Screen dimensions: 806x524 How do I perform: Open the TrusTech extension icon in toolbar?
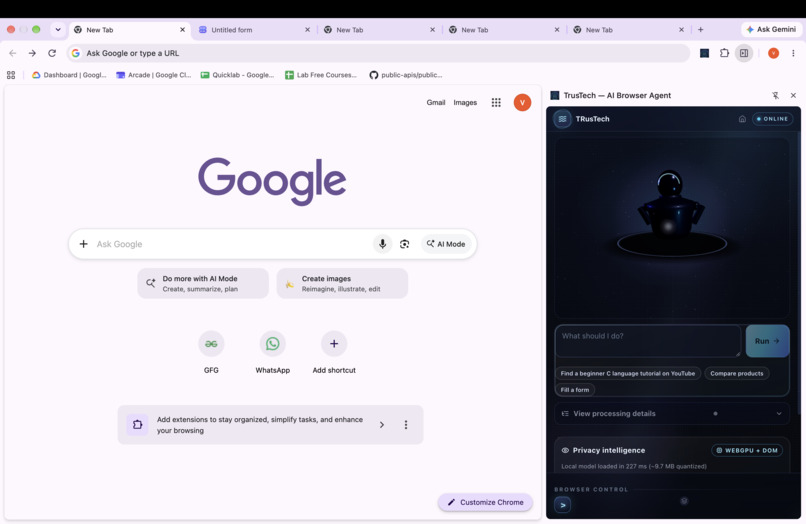(704, 53)
